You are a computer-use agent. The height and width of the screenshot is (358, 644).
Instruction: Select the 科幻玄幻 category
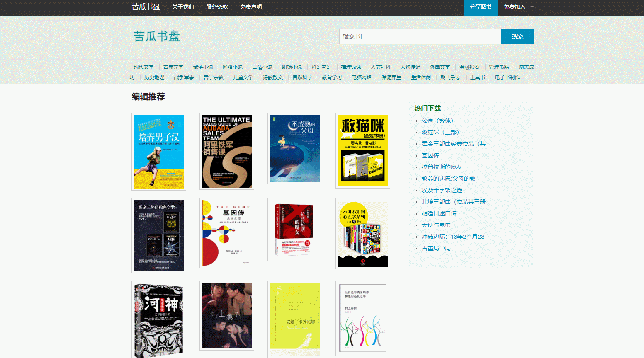coord(321,67)
